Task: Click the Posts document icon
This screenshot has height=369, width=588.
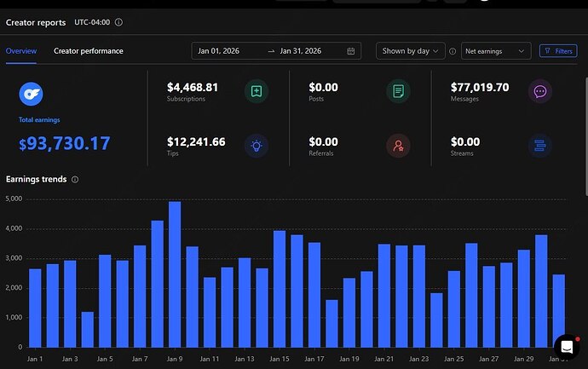Action: (398, 91)
